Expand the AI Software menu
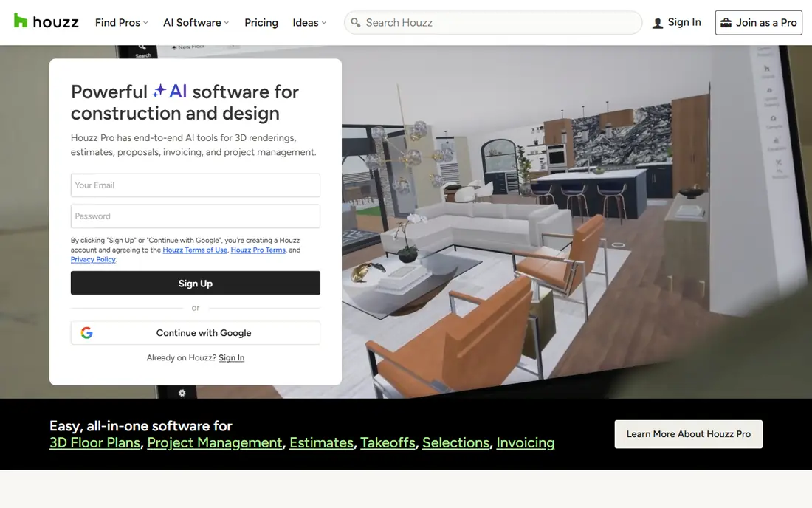 point(196,23)
